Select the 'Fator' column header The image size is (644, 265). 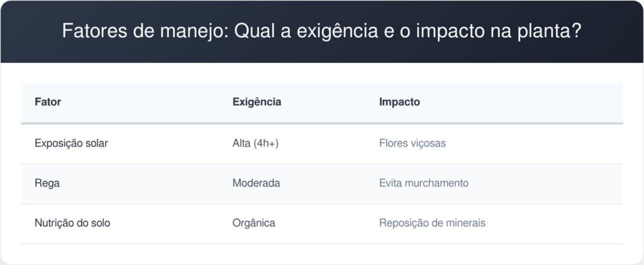(48, 102)
